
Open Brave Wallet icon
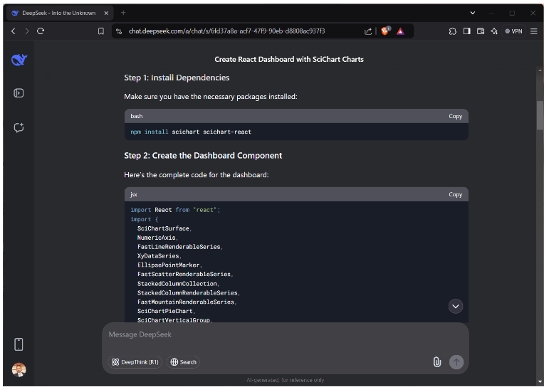pyautogui.click(x=481, y=31)
